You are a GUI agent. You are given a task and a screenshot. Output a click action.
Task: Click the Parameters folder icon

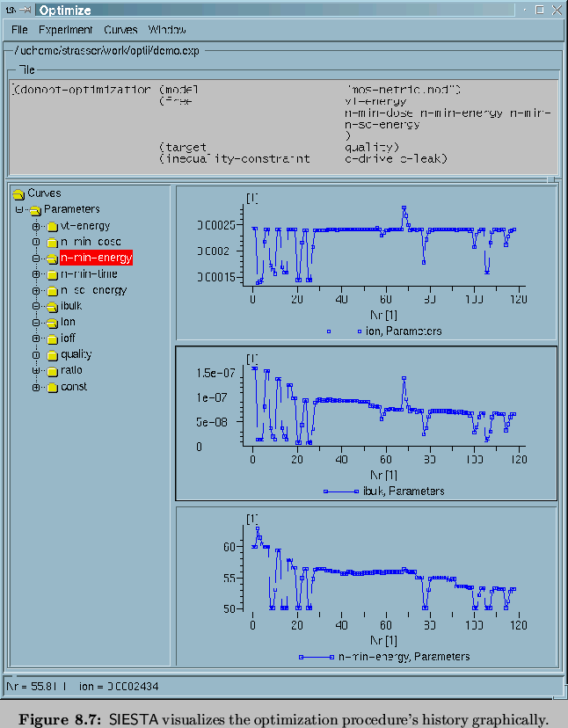click(x=35, y=210)
